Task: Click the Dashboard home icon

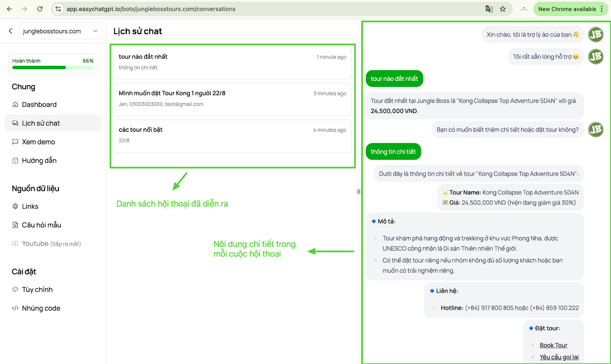Action: pos(15,104)
